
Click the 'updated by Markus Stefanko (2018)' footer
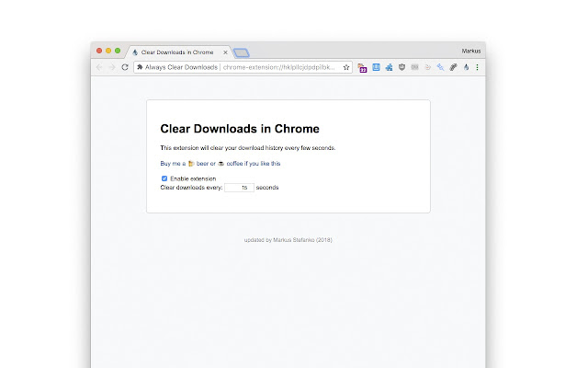coord(288,239)
